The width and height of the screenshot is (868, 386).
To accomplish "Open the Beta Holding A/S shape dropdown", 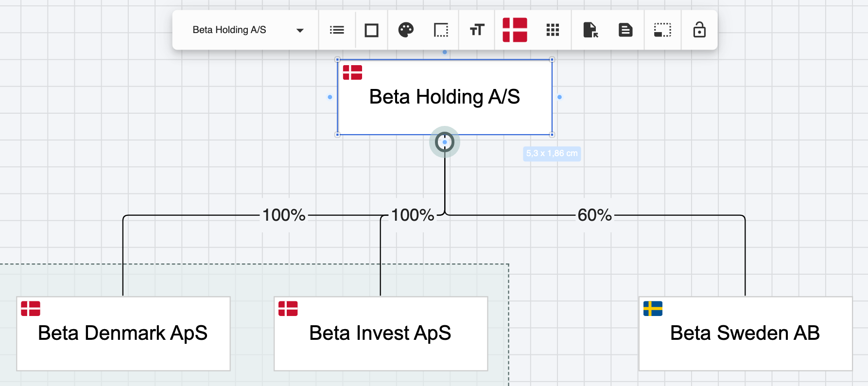I will pyautogui.click(x=247, y=30).
